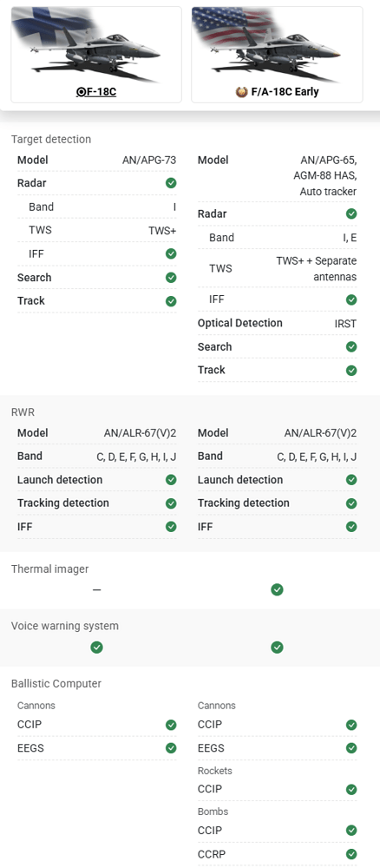
Task: Click the F-18C Voice warning system check
Action: pos(97,648)
